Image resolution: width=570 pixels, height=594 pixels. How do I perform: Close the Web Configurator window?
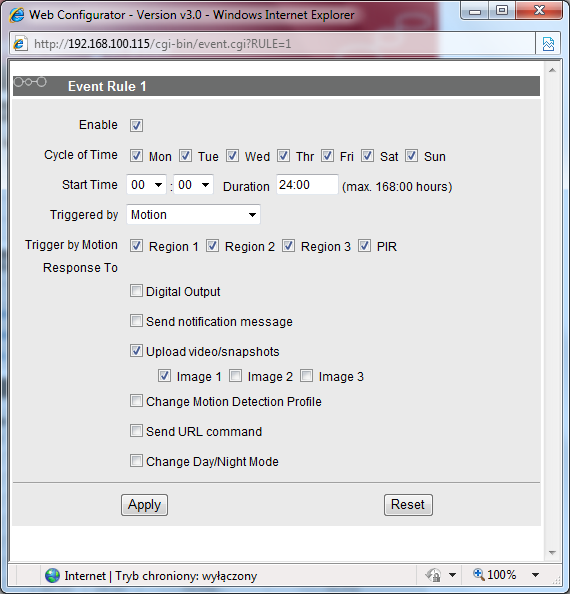(539, 11)
